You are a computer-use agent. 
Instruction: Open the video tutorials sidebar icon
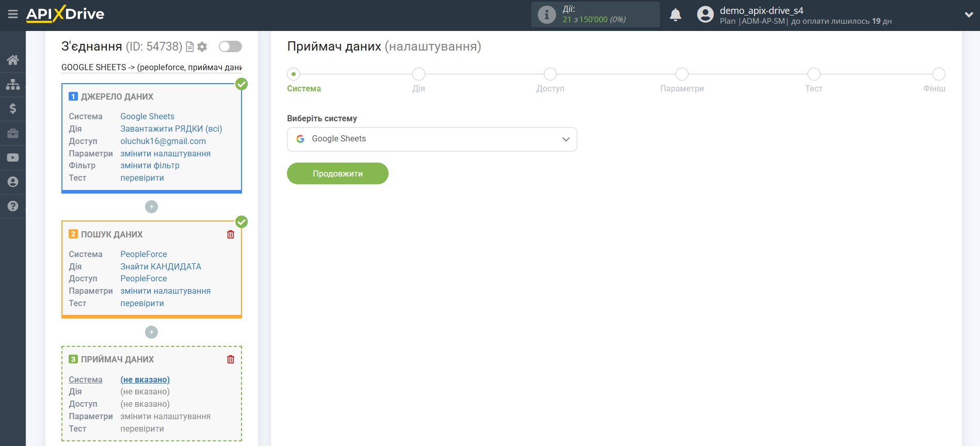click(x=13, y=157)
